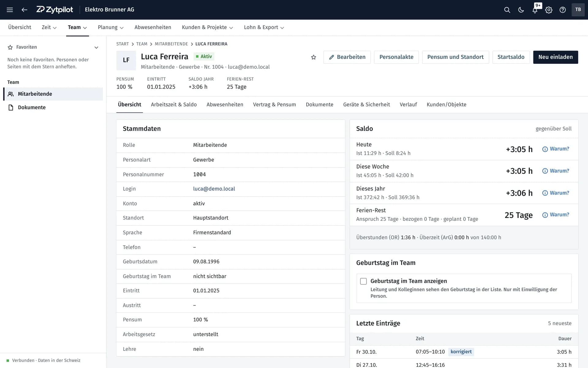588x368 pixels.
Task: Click the Startsaldo button
Action: click(x=511, y=57)
